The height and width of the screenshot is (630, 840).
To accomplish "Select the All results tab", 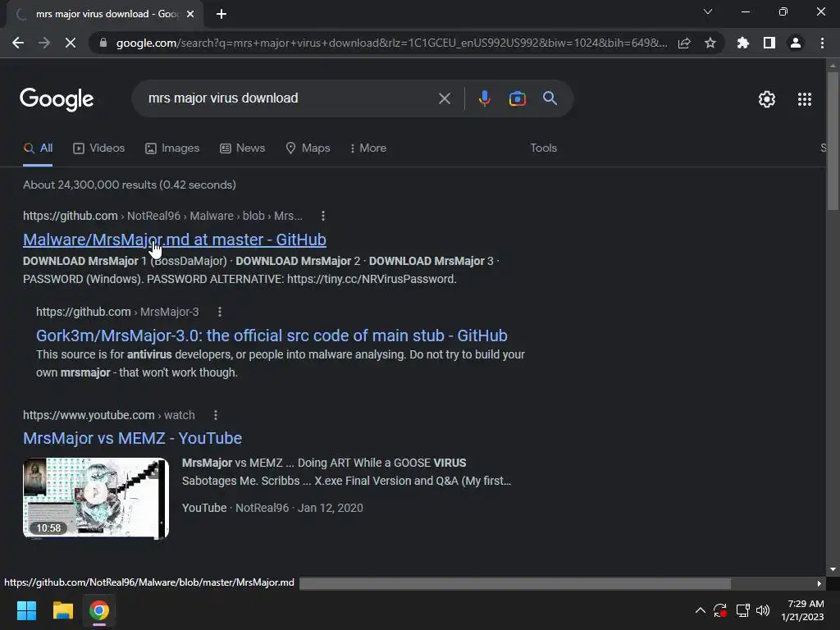I will pos(38,148).
